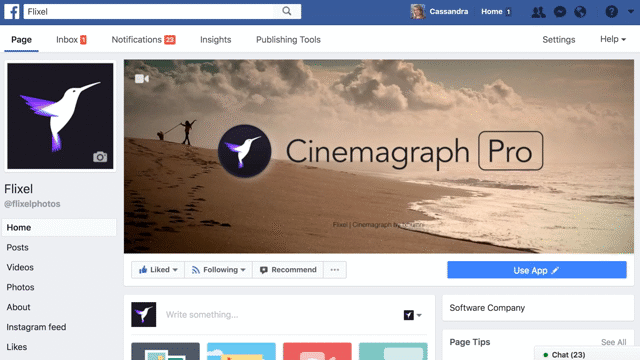Open the post-as identity selector
Viewport: 640px width, 360px height.
413,315
